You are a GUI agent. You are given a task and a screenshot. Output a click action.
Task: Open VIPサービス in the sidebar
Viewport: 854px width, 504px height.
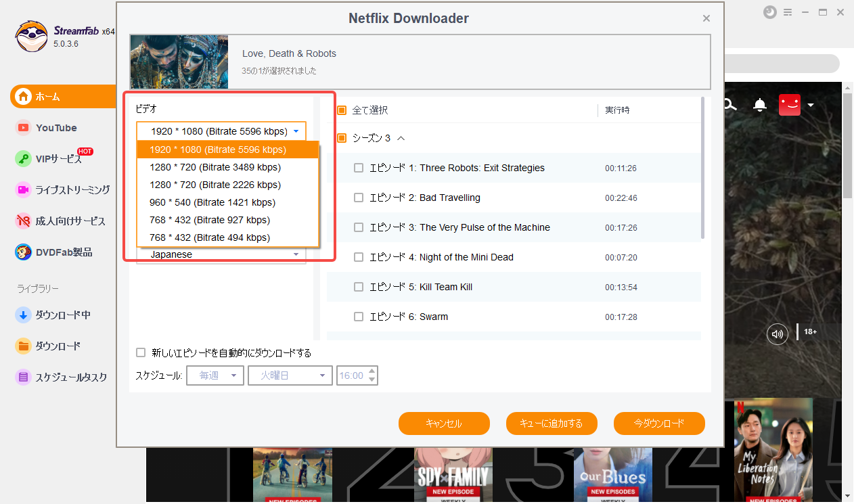tap(58, 159)
